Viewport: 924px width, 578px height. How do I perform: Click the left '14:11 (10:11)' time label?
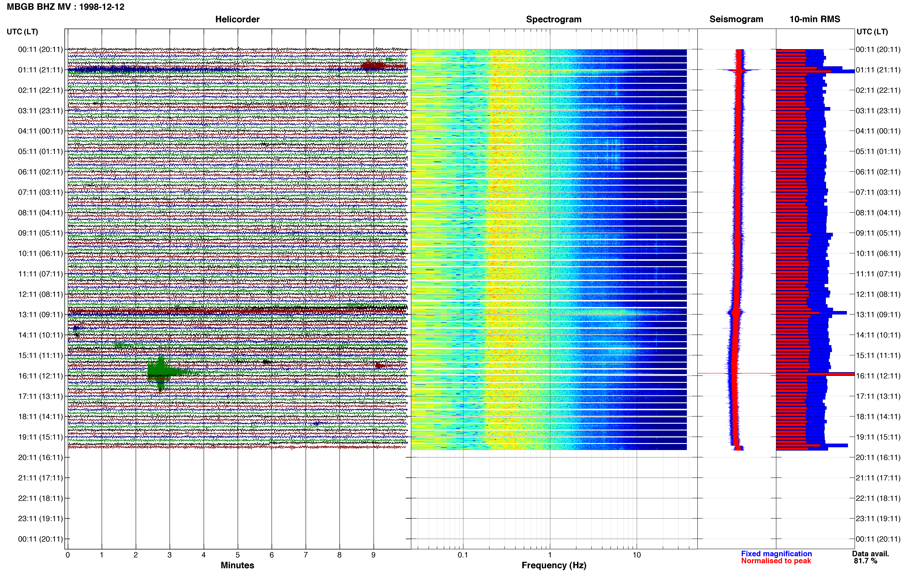(x=41, y=335)
